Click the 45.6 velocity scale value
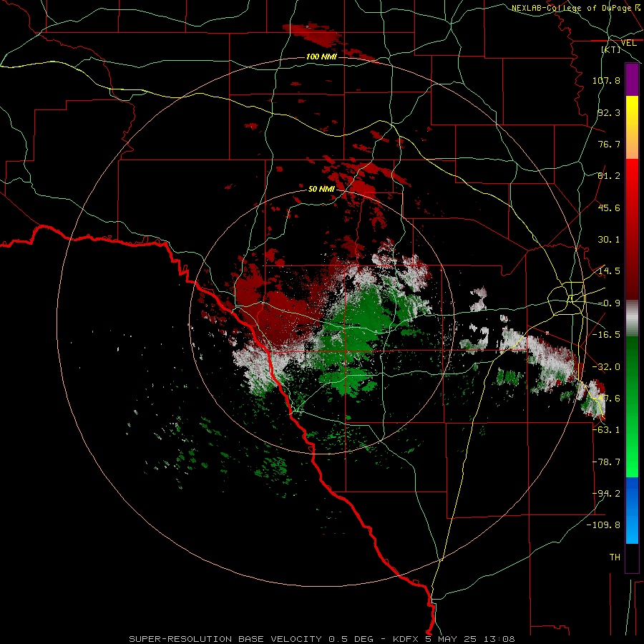 pyautogui.click(x=609, y=208)
